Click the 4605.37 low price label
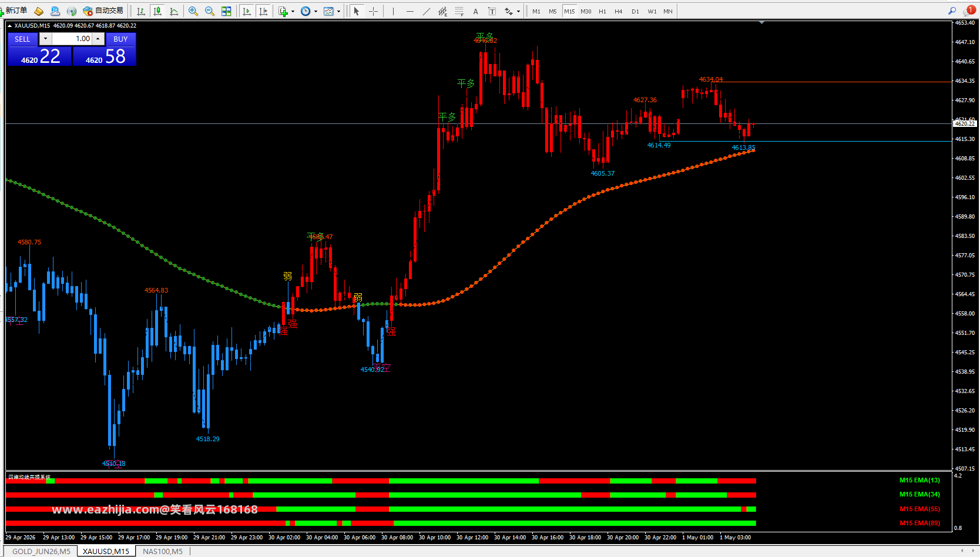The image size is (980, 557). [602, 173]
